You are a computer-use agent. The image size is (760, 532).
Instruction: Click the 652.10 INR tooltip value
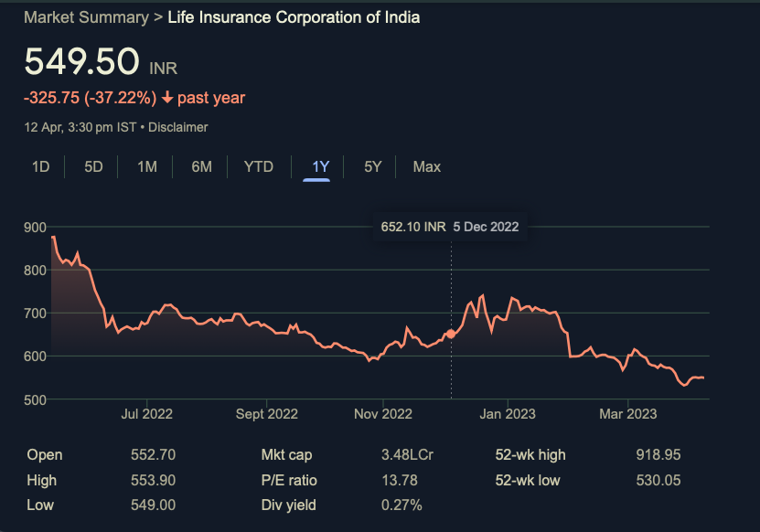413,227
